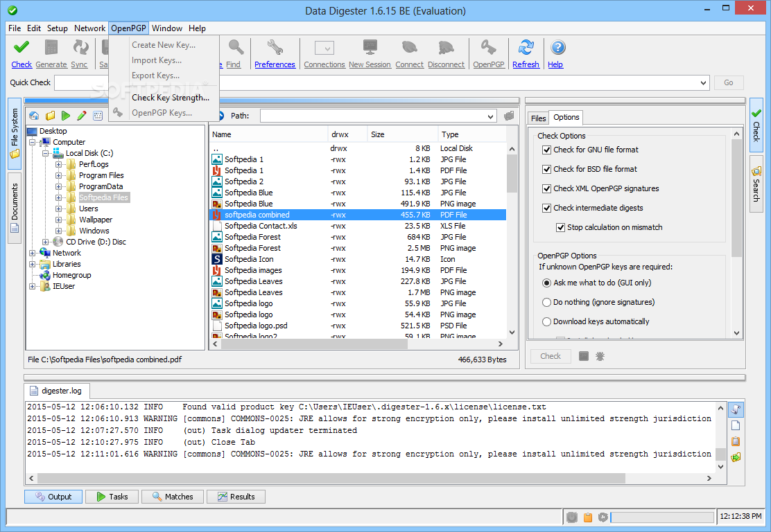Viewport: 771px width, 532px height.
Task: Click the home icon in the file tree toolbar
Action: [x=34, y=116]
